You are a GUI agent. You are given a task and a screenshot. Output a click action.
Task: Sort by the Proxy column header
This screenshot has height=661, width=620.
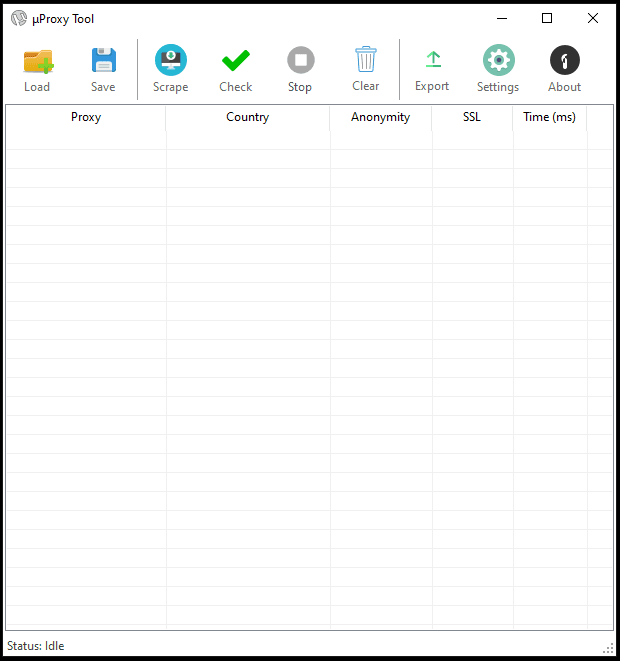click(x=86, y=117)
